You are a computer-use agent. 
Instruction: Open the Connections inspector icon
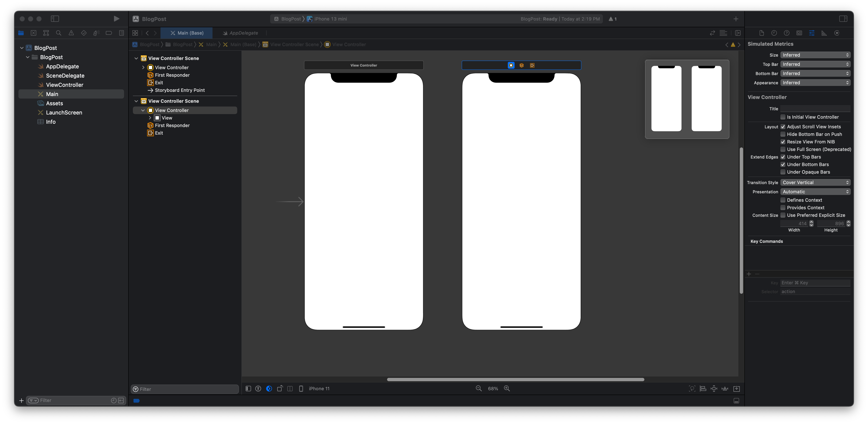tap(837, 33)
